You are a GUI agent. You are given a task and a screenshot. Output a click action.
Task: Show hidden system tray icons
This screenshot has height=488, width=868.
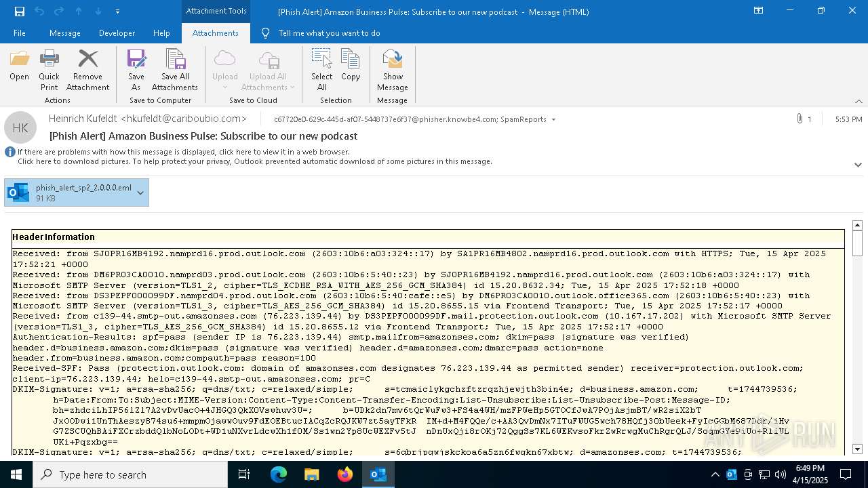715,474
